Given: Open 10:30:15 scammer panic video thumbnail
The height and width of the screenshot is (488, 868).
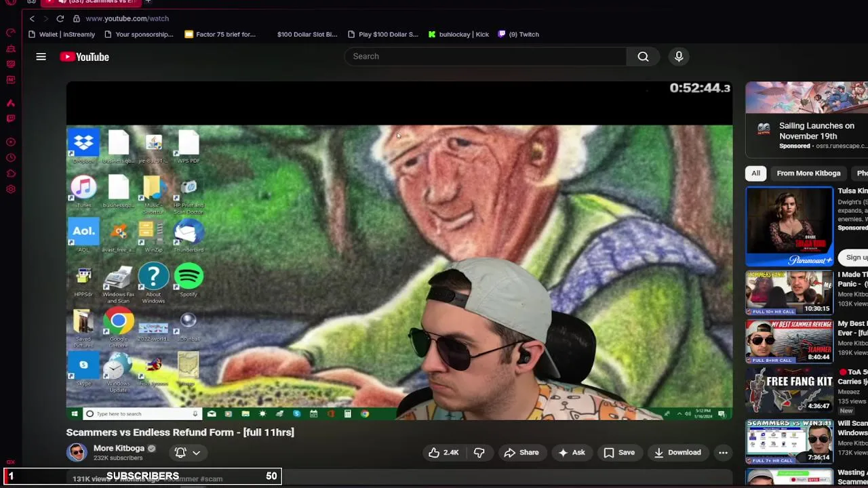Looking at the screenshot, I should point(789,293).
